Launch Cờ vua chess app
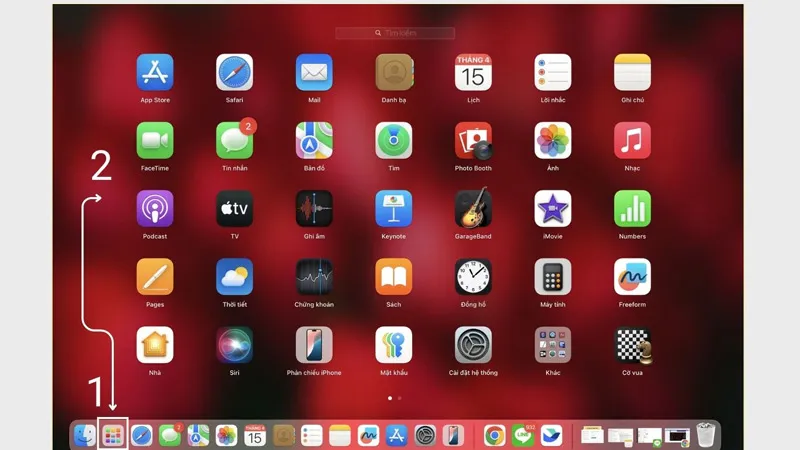The width and height of the screenshot is (800, 450). coord(633,345)
